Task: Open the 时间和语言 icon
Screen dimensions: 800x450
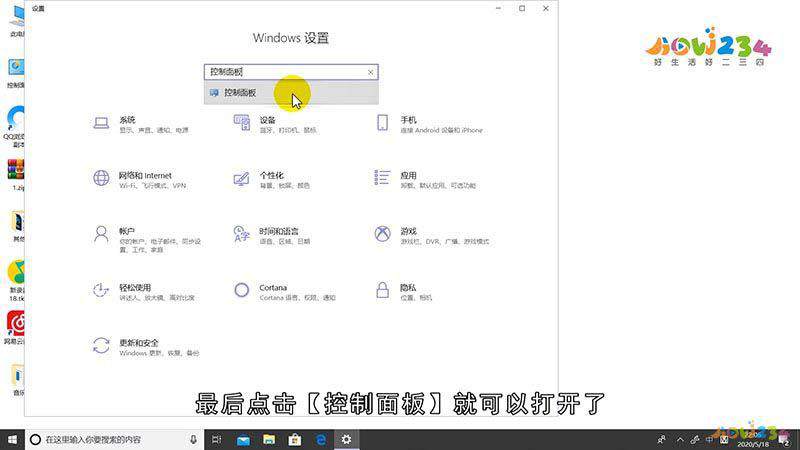Action: point(241,234)
